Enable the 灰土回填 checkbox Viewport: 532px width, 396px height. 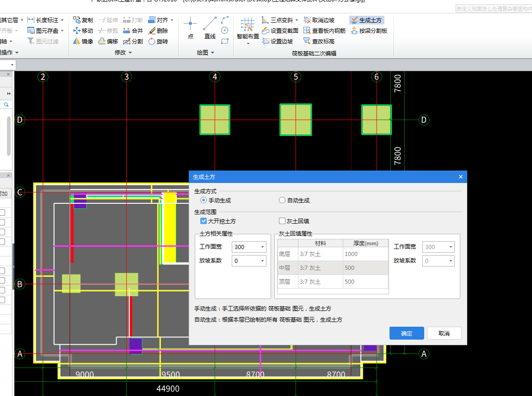[282, 221]
